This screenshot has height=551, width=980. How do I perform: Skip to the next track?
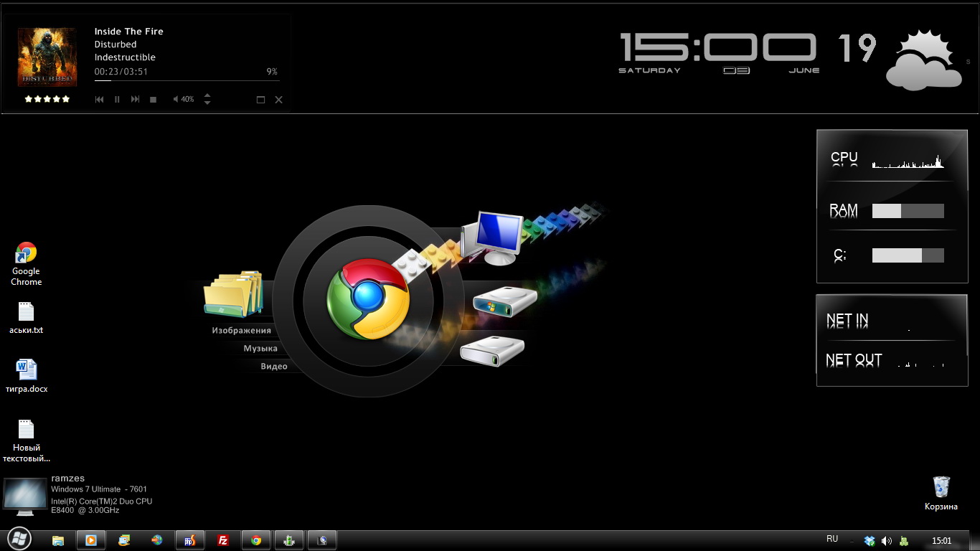(135, 100)
